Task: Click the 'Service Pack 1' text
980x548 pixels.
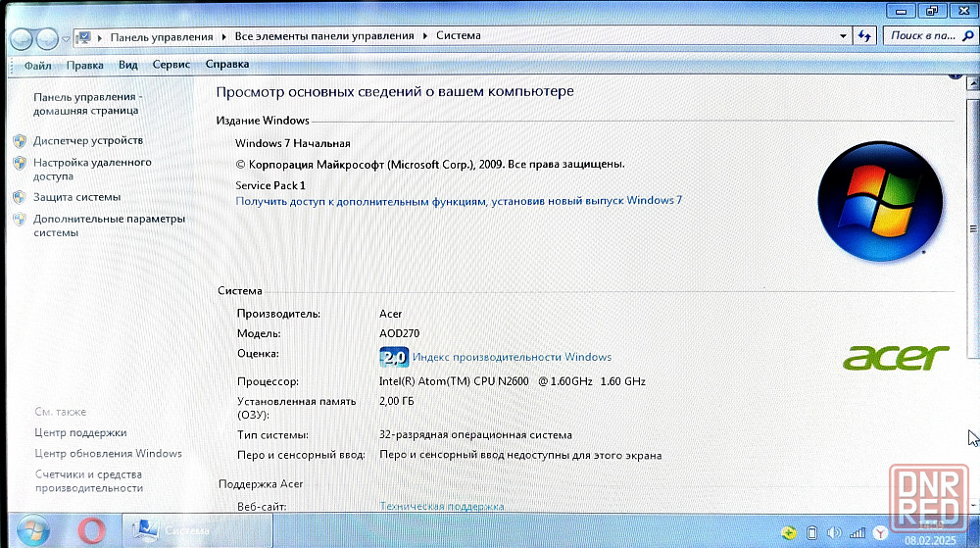Action: (270, 185)
